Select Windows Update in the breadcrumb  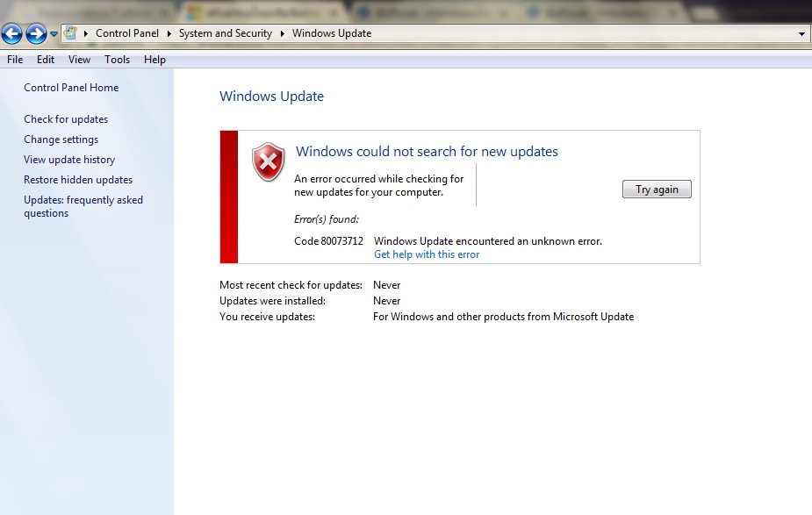click(x=332, y=33)
